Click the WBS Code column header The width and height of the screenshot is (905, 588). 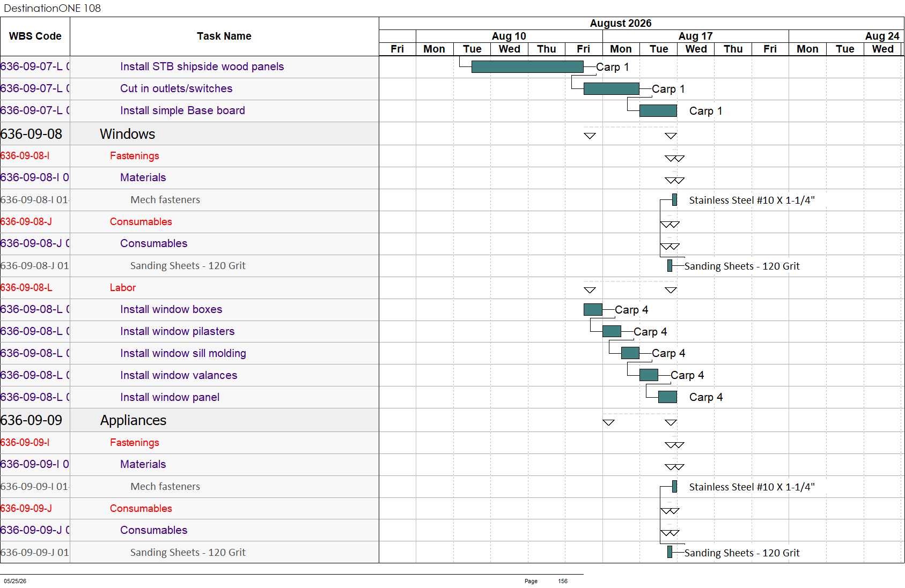[35, 36]
